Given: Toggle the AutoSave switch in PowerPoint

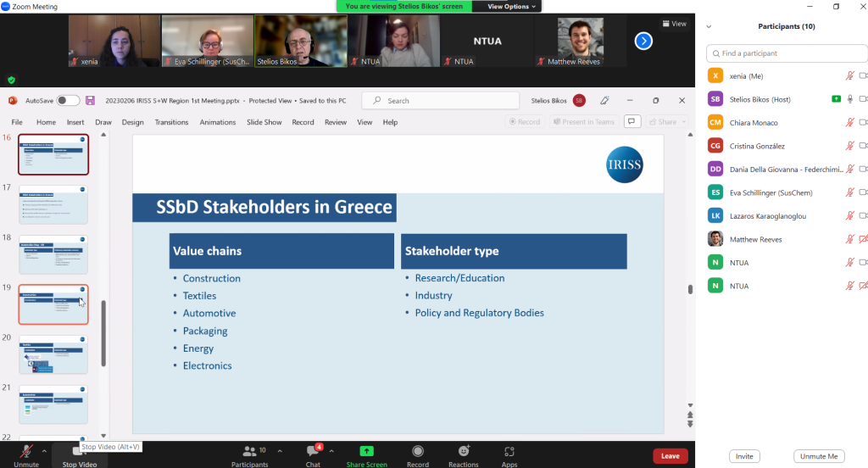Looking at the screenshot, I should point(68,100).
